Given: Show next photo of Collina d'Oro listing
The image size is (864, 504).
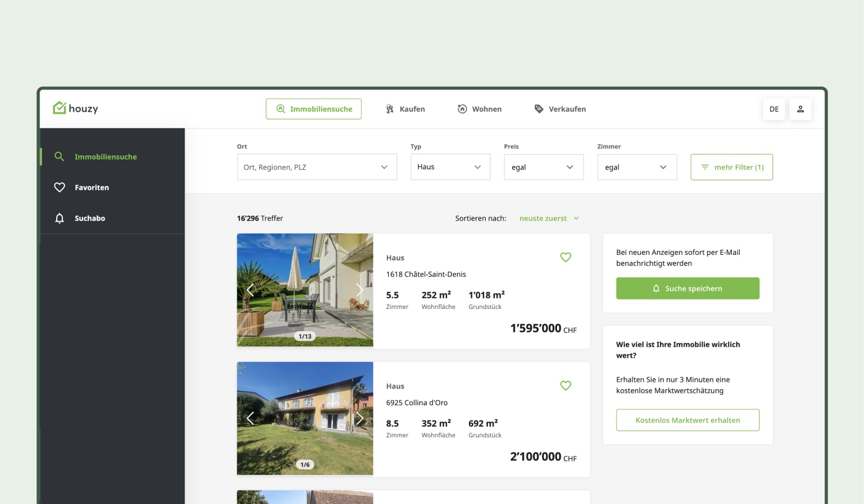Looking at the screenshot, I should (359, 418).
